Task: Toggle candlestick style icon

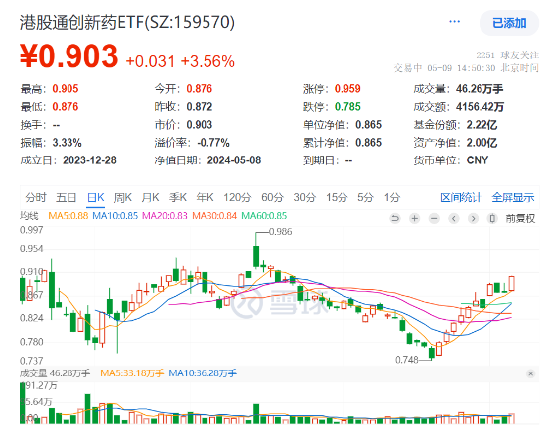Action: pos(492,219)
